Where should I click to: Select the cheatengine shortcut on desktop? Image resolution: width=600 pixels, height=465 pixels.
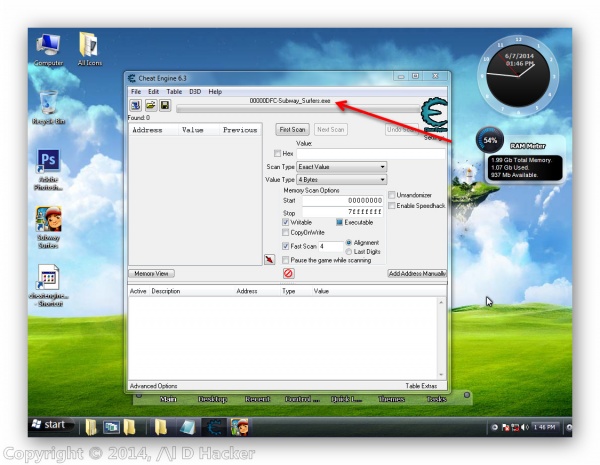coord(48,286)
